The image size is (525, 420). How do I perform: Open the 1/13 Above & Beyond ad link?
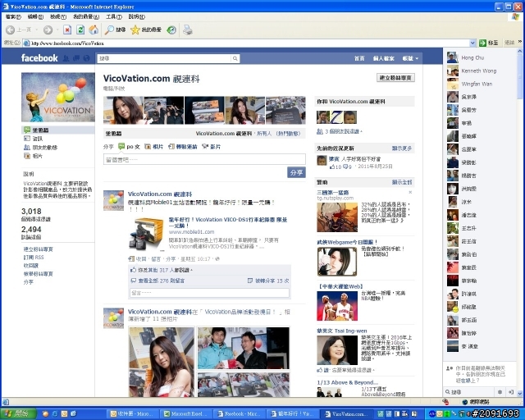tap(348, 382)
